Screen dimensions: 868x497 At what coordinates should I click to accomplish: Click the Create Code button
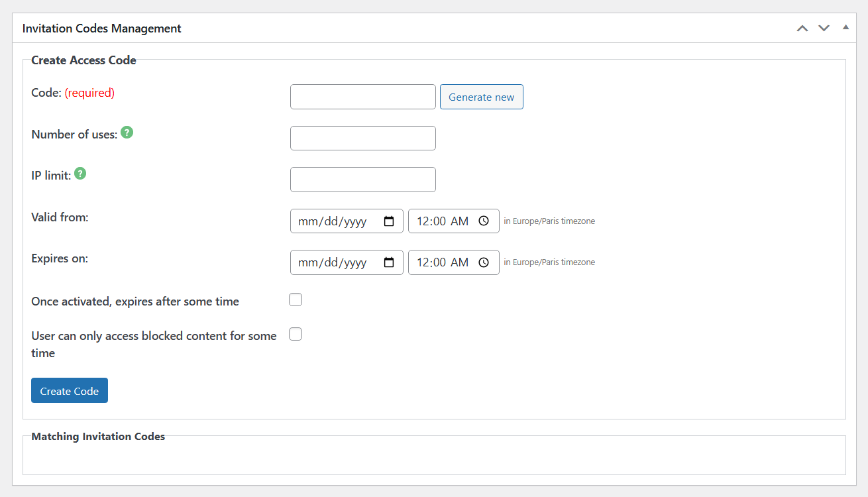(x=70, y=390)
